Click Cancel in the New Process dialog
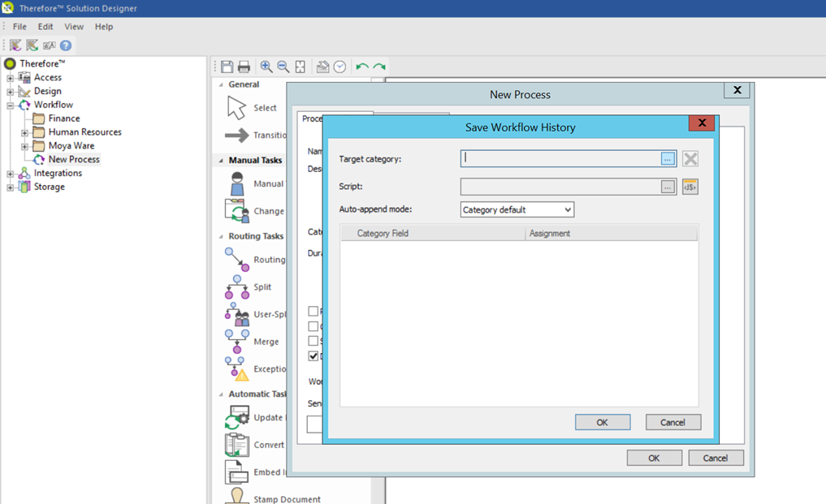 [716, 458]
